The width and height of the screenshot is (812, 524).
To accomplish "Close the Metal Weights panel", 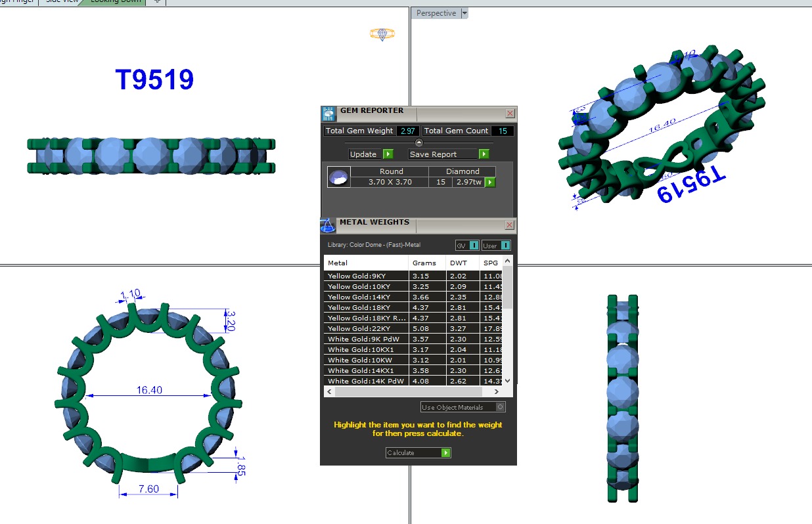I will (510, 225).
